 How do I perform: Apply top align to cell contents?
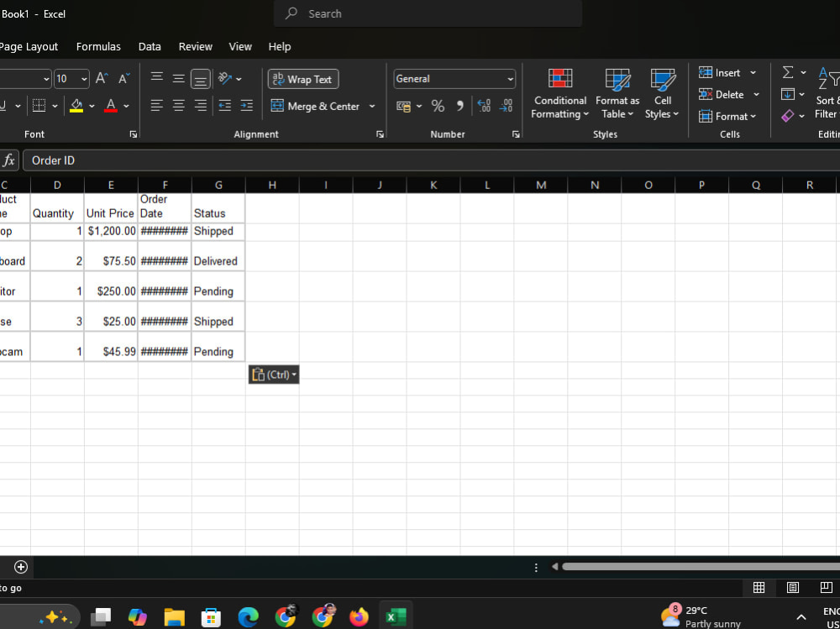[x=156, y=78]
